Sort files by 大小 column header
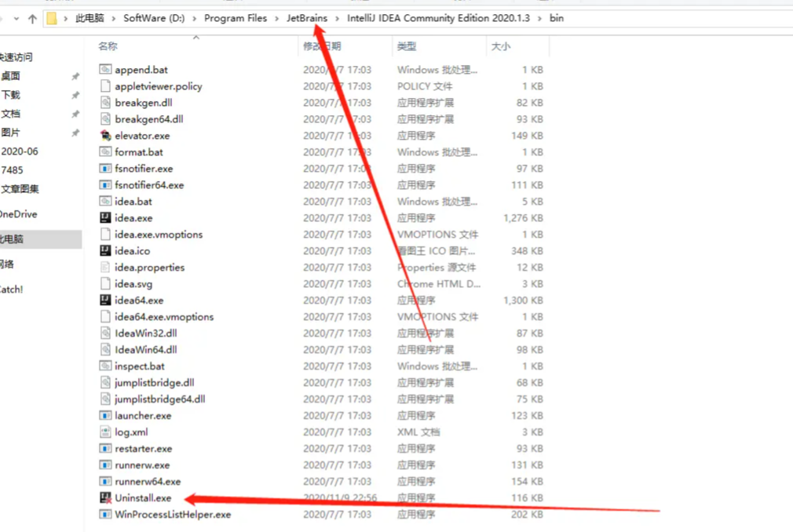The width and height of the screenshot is (793, 532). click(501, 46)
